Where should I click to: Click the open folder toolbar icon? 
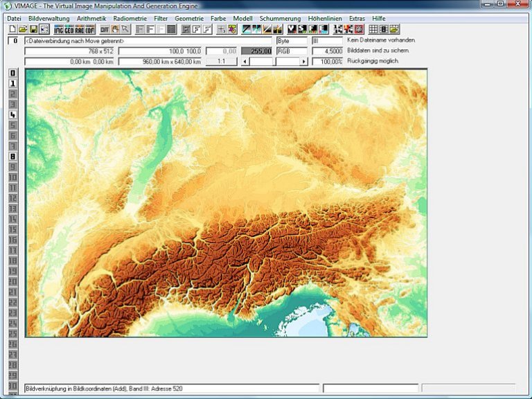pyautogui.click(x=23, y=29)
